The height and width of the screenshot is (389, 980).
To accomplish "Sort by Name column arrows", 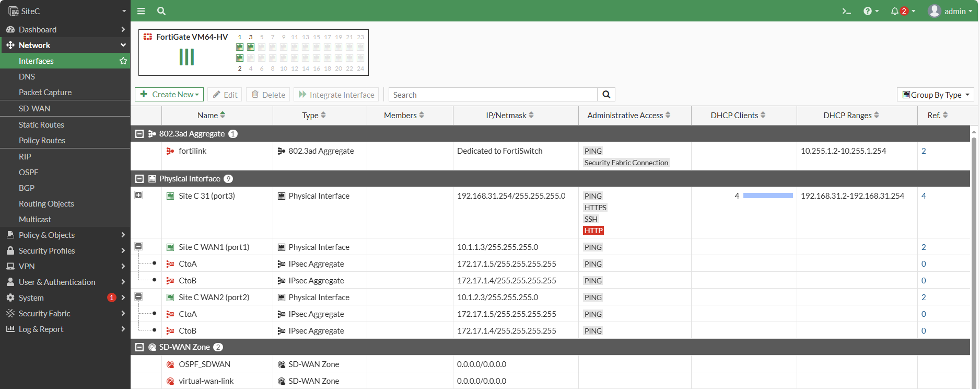I will coord(223,115).
